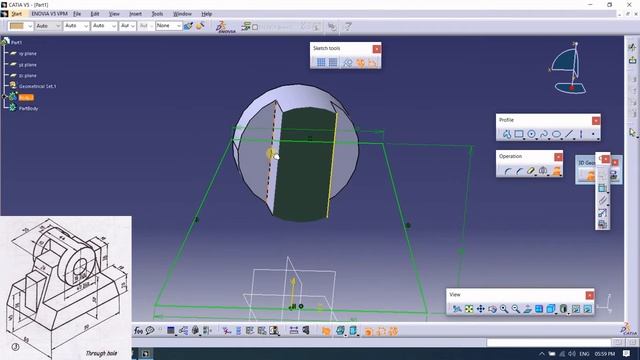
Task: Select the Axis tool in Profile toolbar
Action: tap(581, 134)
